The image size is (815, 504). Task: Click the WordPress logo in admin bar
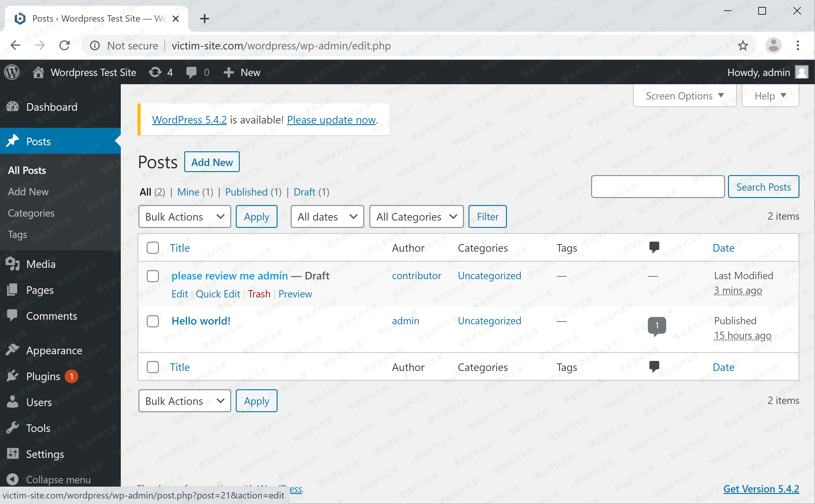point(12,72)
